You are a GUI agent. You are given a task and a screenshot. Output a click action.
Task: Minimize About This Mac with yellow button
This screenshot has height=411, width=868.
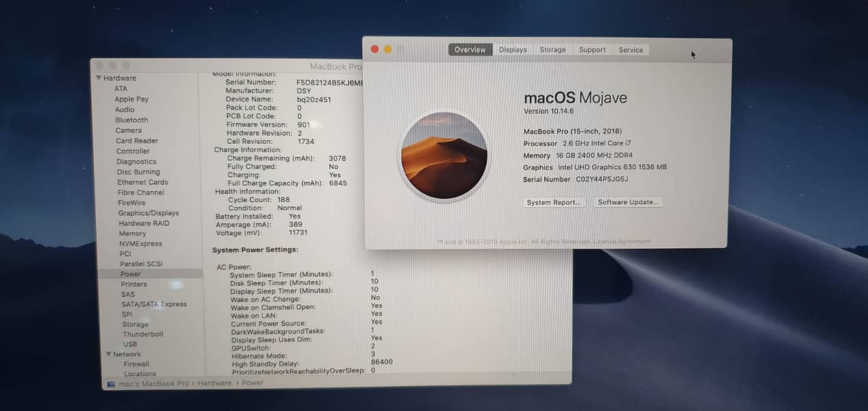tap(387, 49)
